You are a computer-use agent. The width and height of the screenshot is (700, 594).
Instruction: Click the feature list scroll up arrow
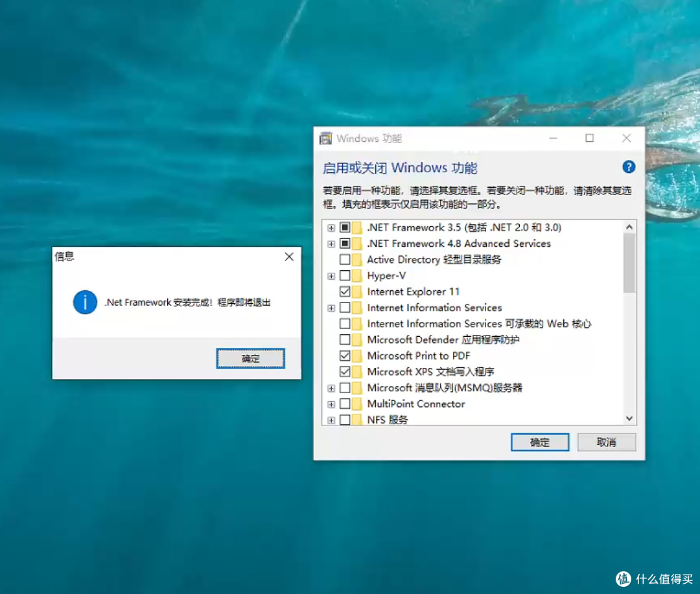[629, 227]
